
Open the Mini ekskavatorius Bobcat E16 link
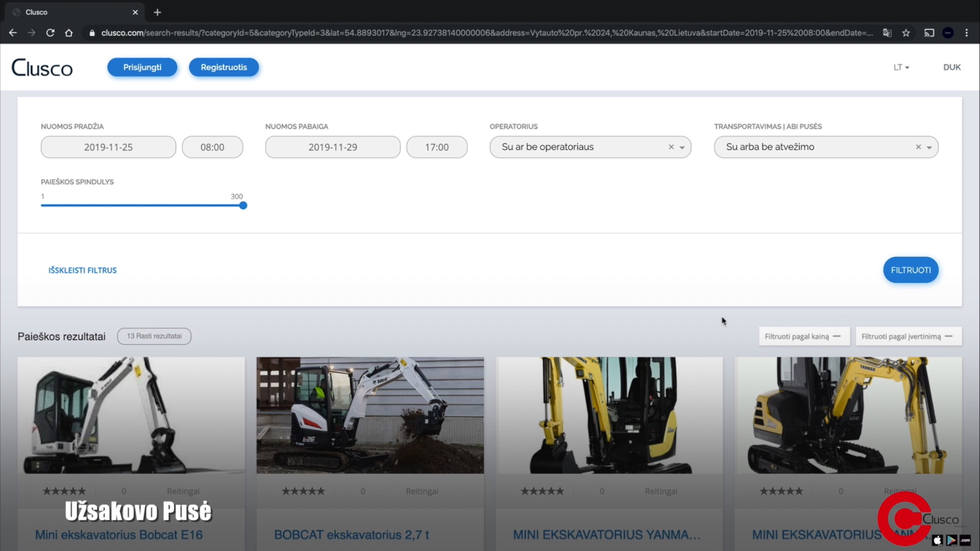(x=119, y=535)
